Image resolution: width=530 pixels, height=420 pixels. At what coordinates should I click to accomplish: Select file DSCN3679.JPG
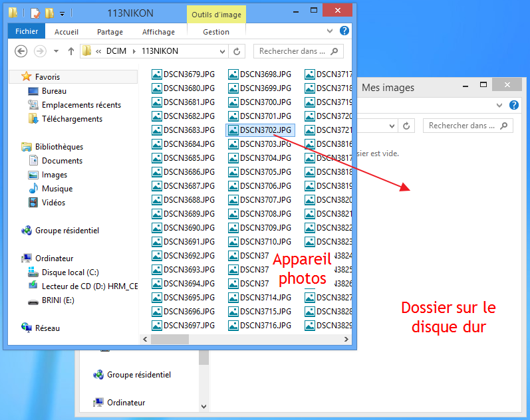(x=183, y=74)
